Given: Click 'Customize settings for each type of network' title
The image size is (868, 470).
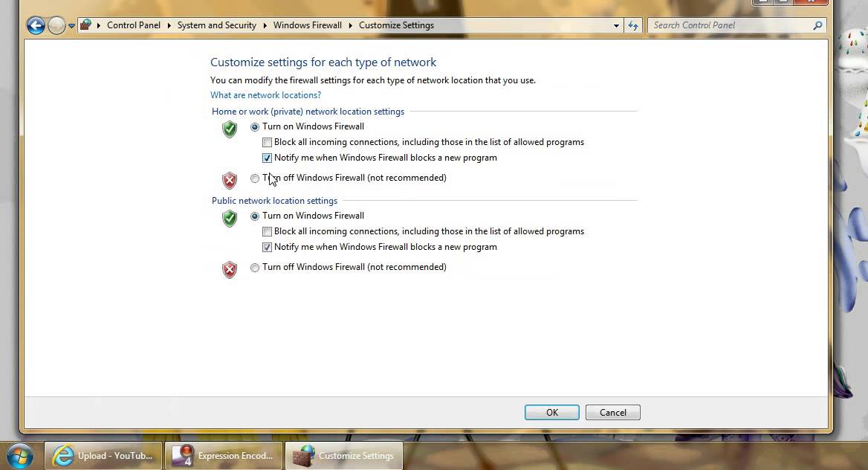Looking at the screenshot, I should pyautogui.click(x=323, y=62).
